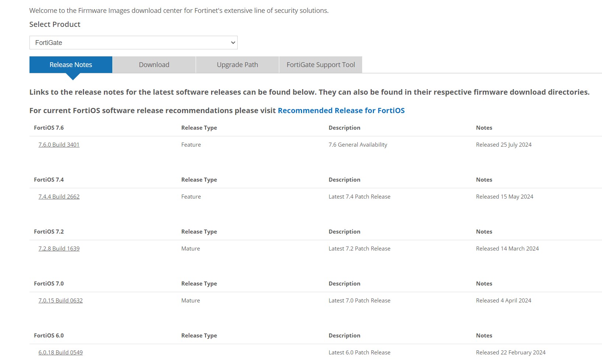Click the Feature release type in the 7.4.4 row
The image size is (602, 364).
click(x=191, y=197)
